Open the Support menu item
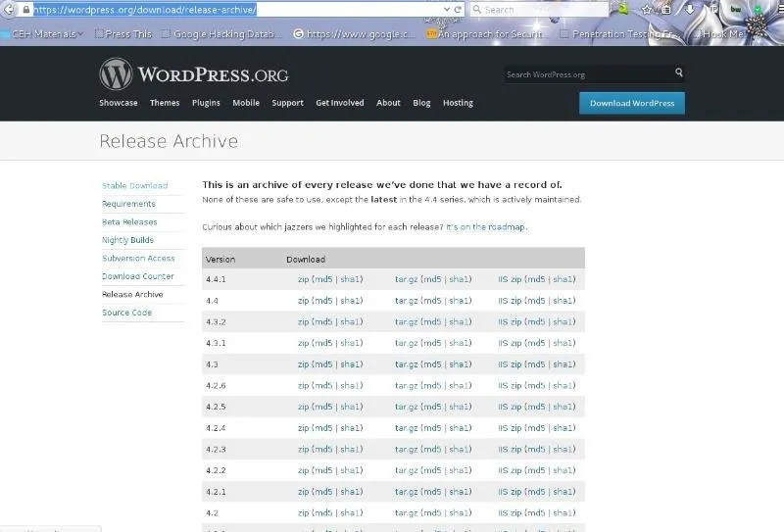Viewport: 784px width, 532px height. point(287,103)
